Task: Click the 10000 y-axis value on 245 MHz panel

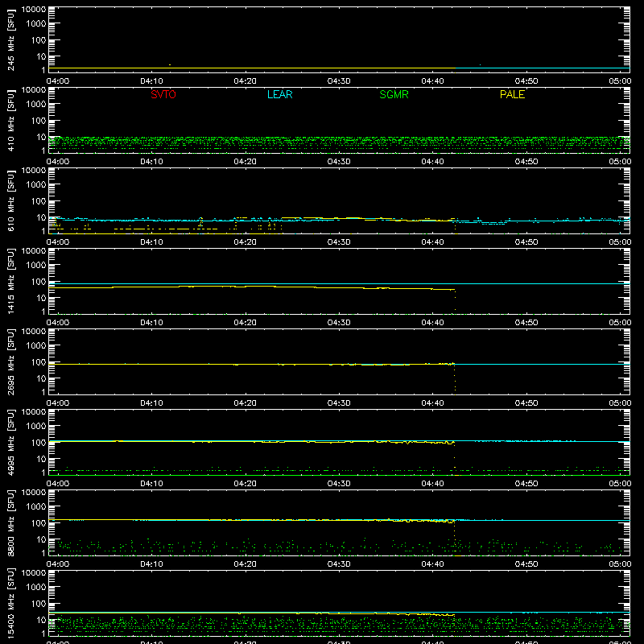Action: pos(34,10)
